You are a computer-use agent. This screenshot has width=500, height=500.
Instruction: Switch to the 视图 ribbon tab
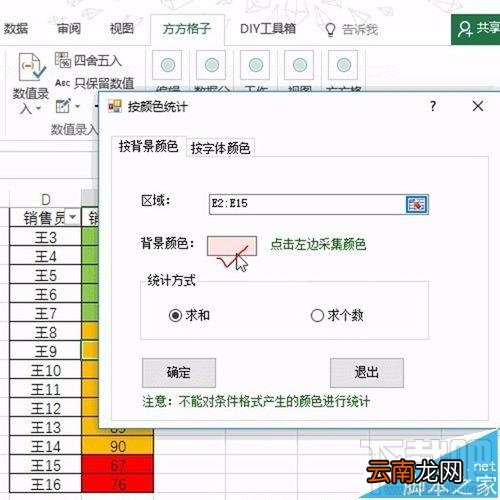[122, 29]
